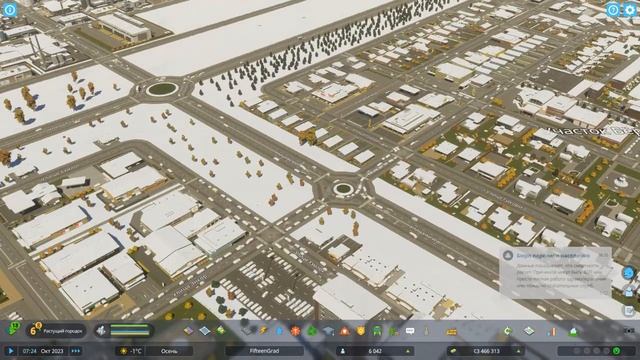Open the zone demand factors icon

click(x=101, y=330)
